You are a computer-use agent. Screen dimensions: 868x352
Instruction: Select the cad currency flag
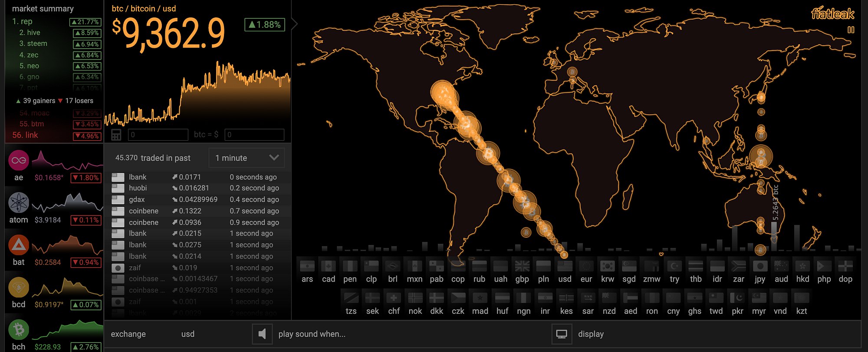click(x=329, y=266)
